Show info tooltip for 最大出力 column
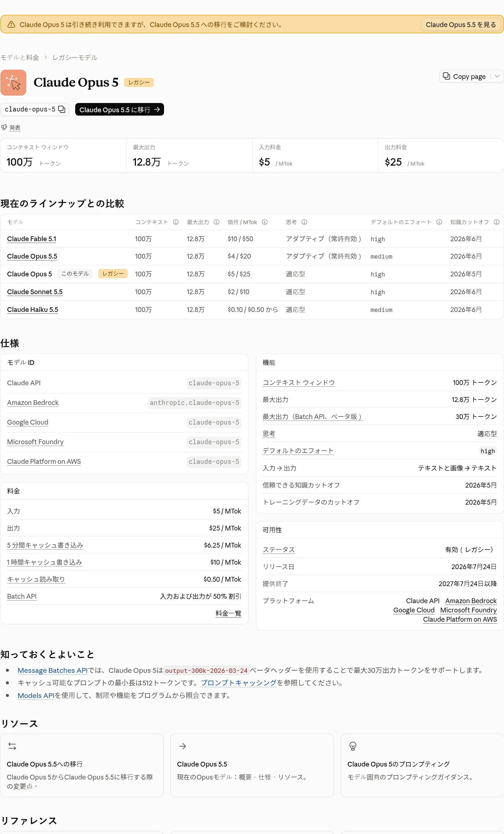 point(217,222)
